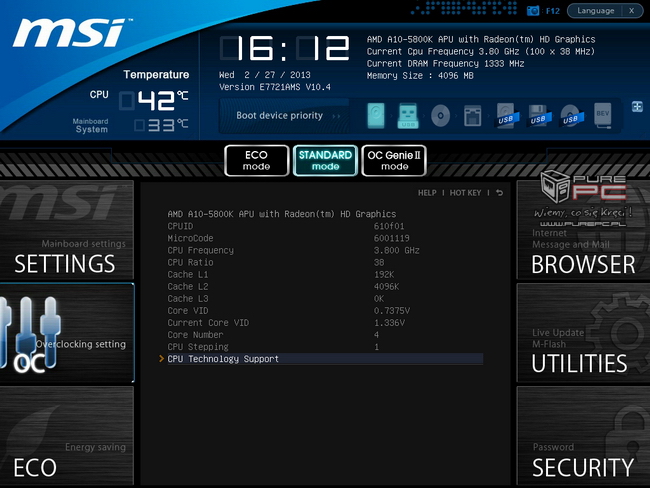The image size is (650, 488).
Task: Click the CPUID value 610f01
Action: coord(389,226)
